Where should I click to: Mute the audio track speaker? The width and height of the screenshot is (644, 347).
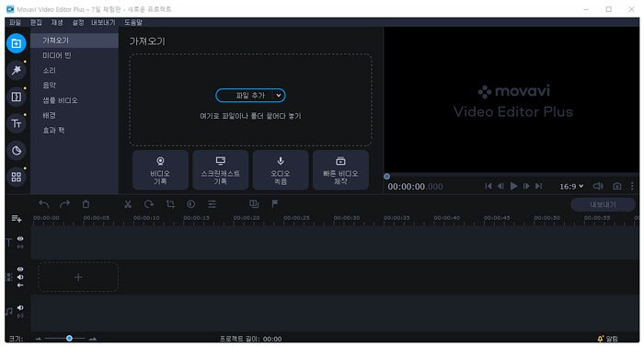(20, 307)
